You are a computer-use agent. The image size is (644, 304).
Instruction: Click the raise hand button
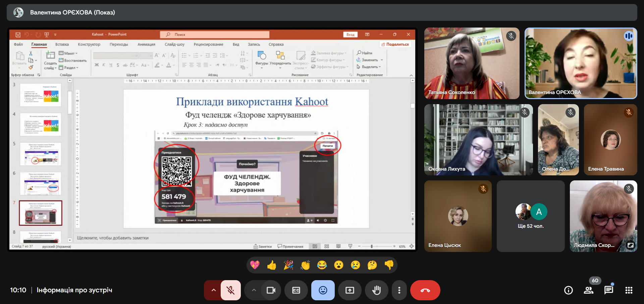(x=376, y=290)
